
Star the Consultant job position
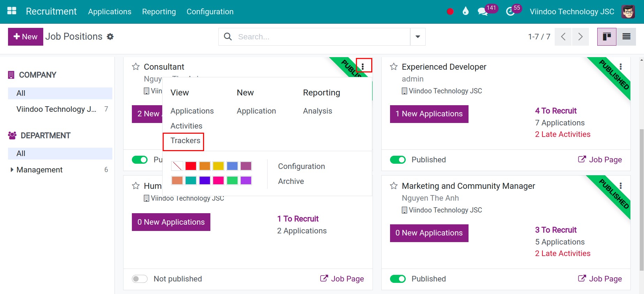pyautogui.click(x=136, y=67)
